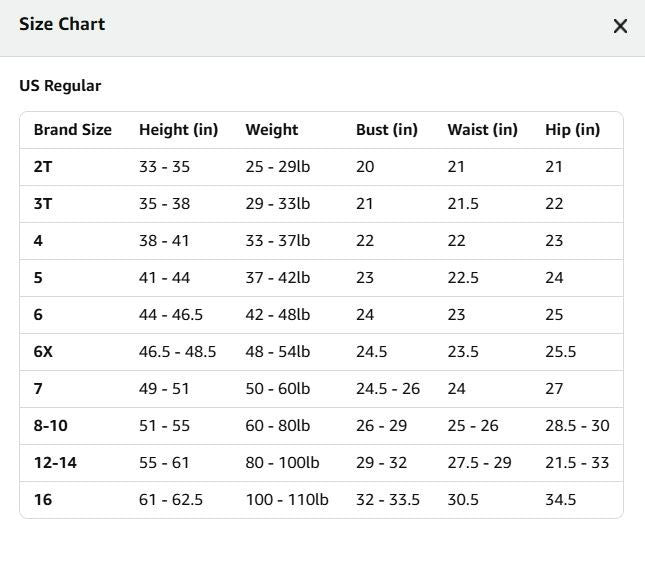
Task: Click the 6X brand size cell
Action: pyautogui.click(x=43, y=352)
